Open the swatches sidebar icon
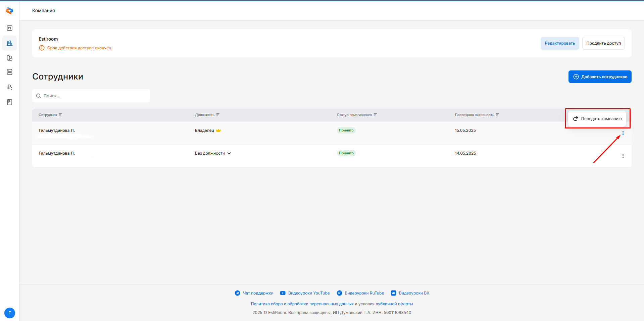 point(9,58)
